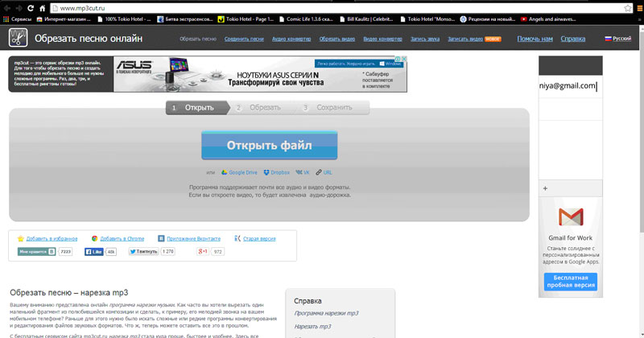Open the 'Русский' language dropdown
Image resolution: width=644 pixels, height=338 pixels.
[617, 39]
